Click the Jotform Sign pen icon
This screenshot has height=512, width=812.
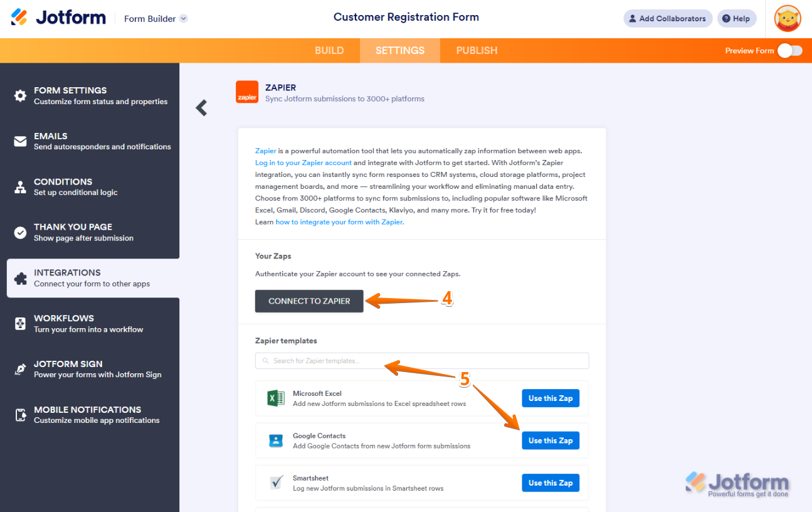click(x=21, y=370)
